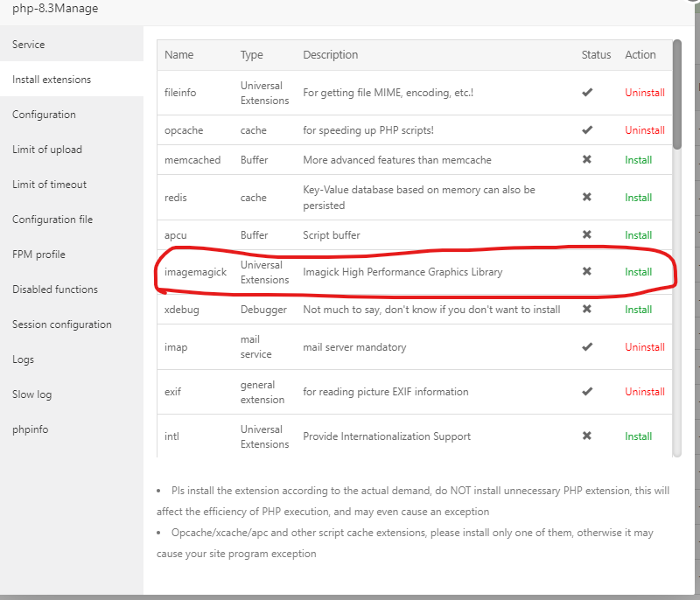Click 'Provide Internationalization Support' description

pyautogui.click(x=387, y=436)
